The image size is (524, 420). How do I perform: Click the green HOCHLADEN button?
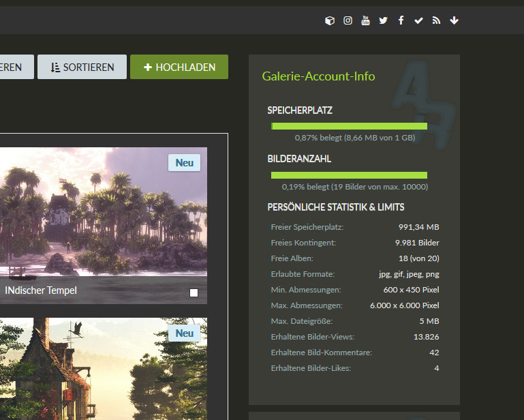tap(179, 67)
